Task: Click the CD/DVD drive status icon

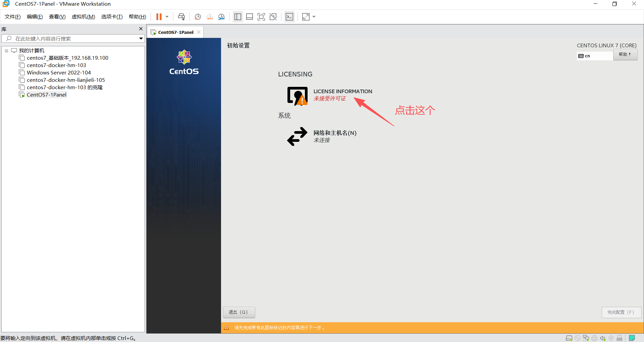Action: click(x=578, y=338)
